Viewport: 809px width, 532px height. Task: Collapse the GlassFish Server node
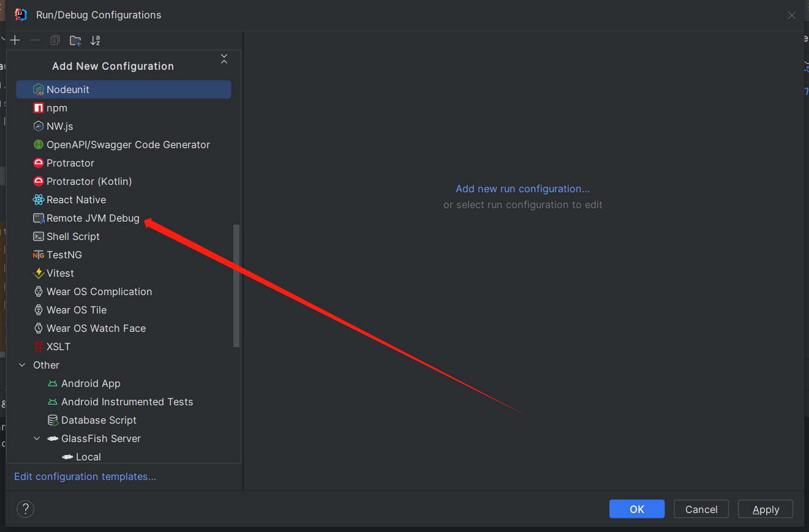(37, 438)
